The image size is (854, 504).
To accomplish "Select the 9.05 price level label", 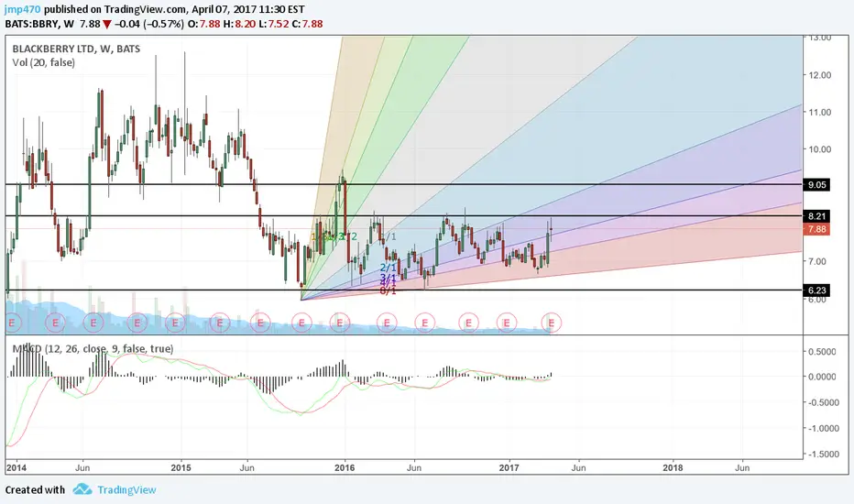I will click(816, 185).
